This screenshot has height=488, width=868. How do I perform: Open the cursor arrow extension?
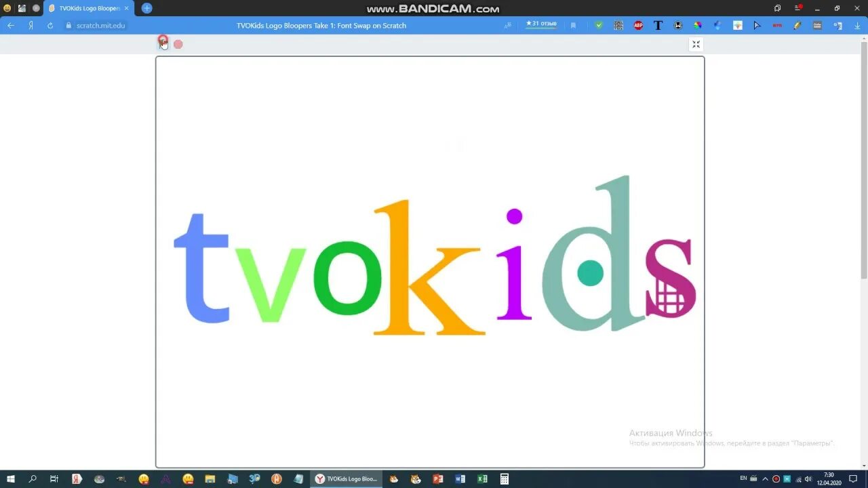click(757, 26)
